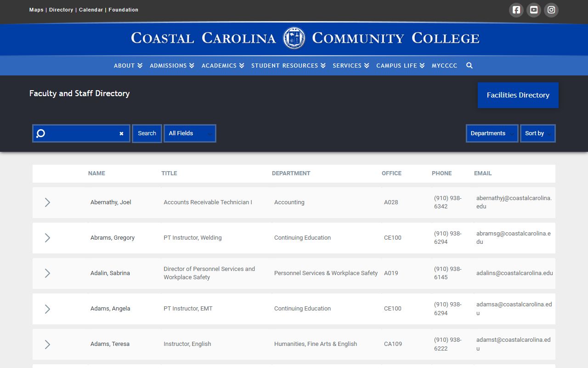
Task: Follow the Calendar link in top bar
Action: pos(91,10)
